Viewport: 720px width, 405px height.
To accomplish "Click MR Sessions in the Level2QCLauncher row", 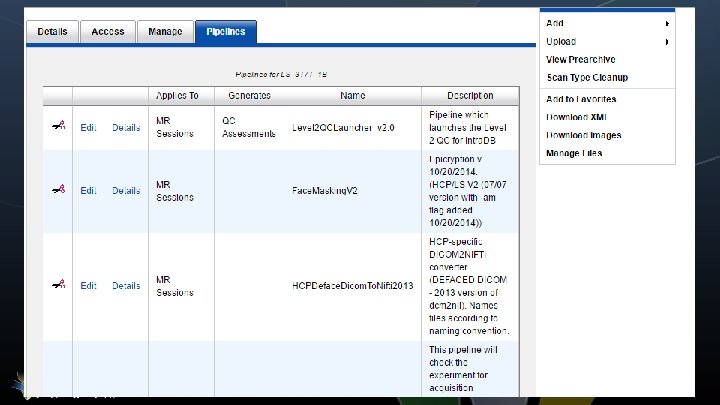I will 175,127.
